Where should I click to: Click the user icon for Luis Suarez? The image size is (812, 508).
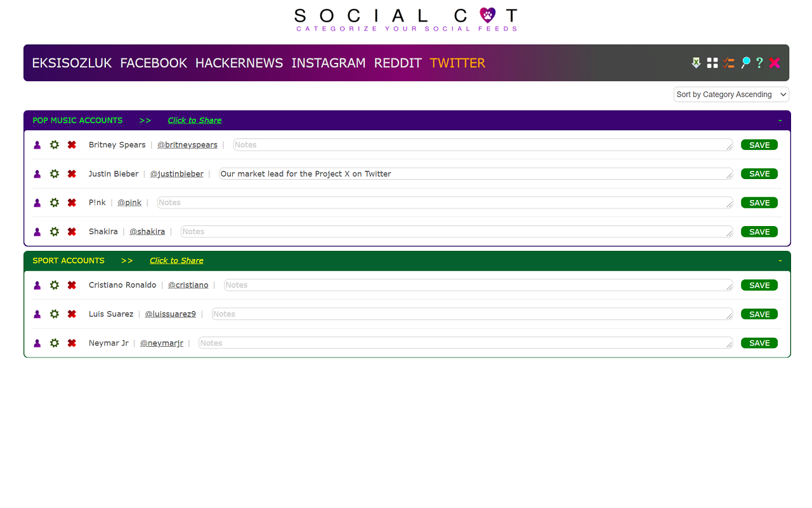(x=37, y=314)
